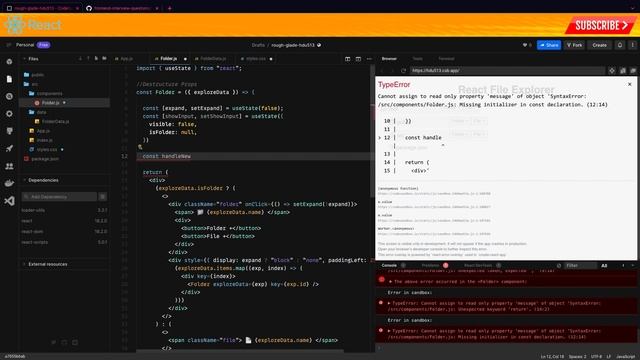The height and width of the screenshot is (360, 640).
Task: Click the bell notifications icon
Action: (x=620, y=45)
